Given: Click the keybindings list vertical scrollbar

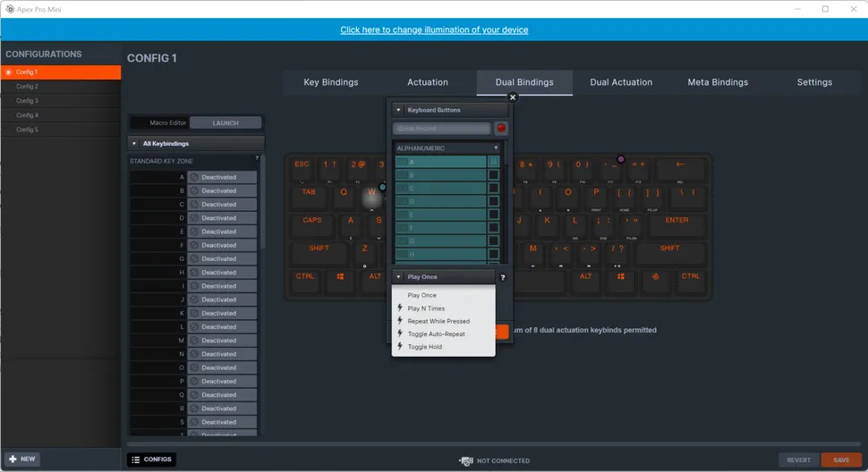Looking at the screenshot, I should tap(262, 202).
